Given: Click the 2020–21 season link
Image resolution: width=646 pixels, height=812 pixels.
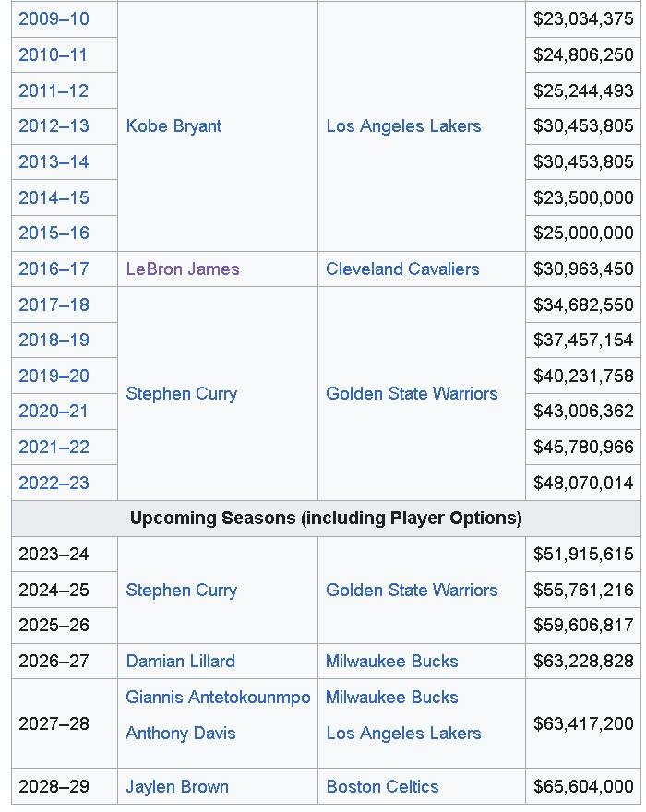Looking at the screenshot, I should click(x=54, y=411).
